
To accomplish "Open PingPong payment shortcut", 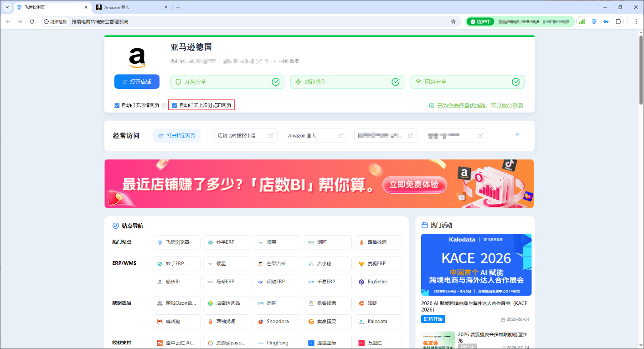I will coord(277,343).
